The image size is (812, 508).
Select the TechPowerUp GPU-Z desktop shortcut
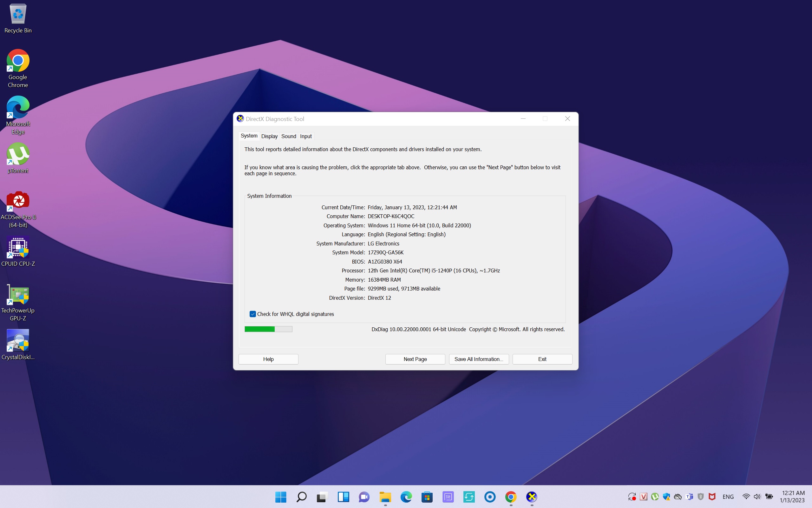click(18, 302)
